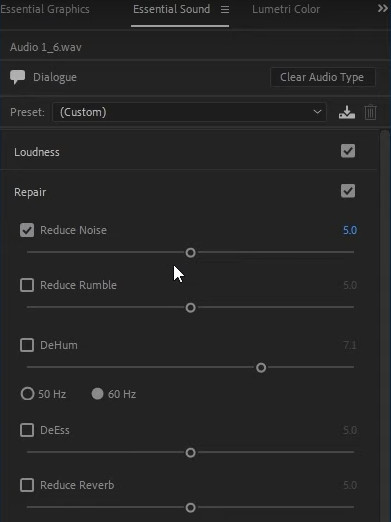Select the Essential Sound tab

[171, 9]
